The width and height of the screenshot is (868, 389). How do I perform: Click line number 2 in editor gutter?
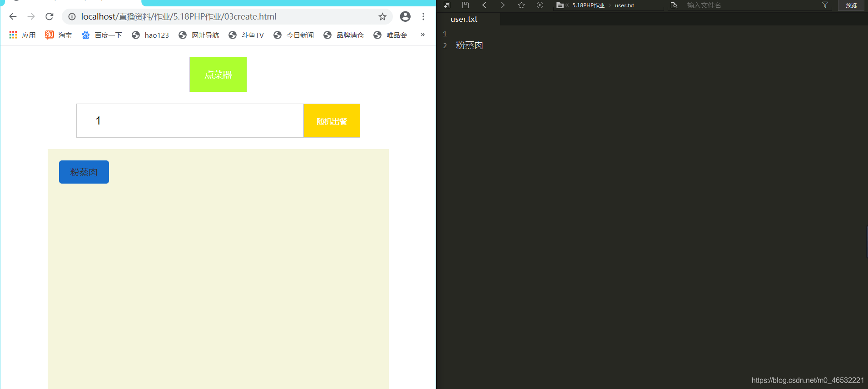click(445, 46)
